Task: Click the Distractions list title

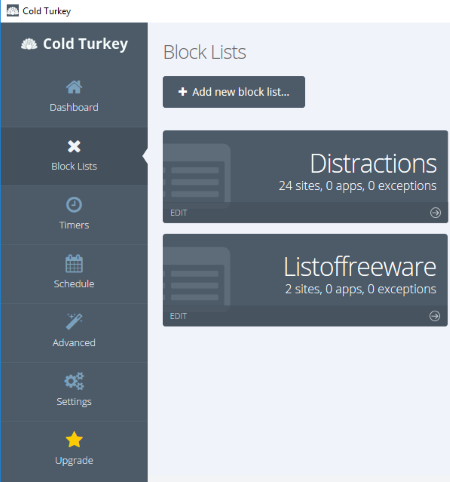Action: [x=373, y=164]
